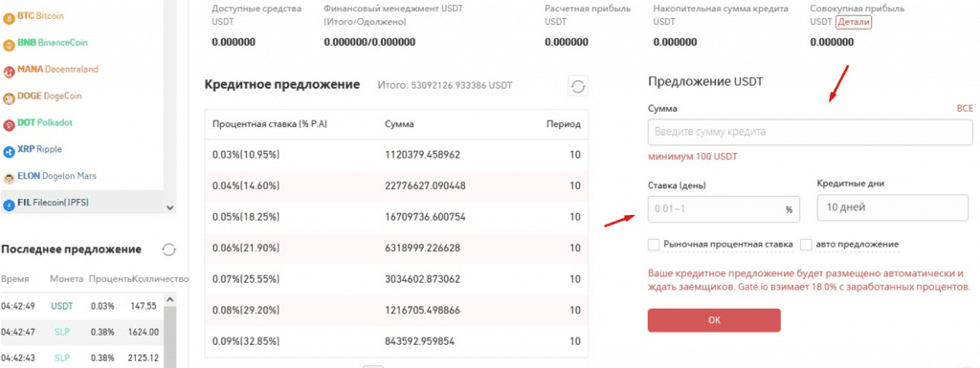This screenshot has width=980, height=368.
Task: Click the 0.000000/0.000000 financial management value
Action: pos(369,42)
